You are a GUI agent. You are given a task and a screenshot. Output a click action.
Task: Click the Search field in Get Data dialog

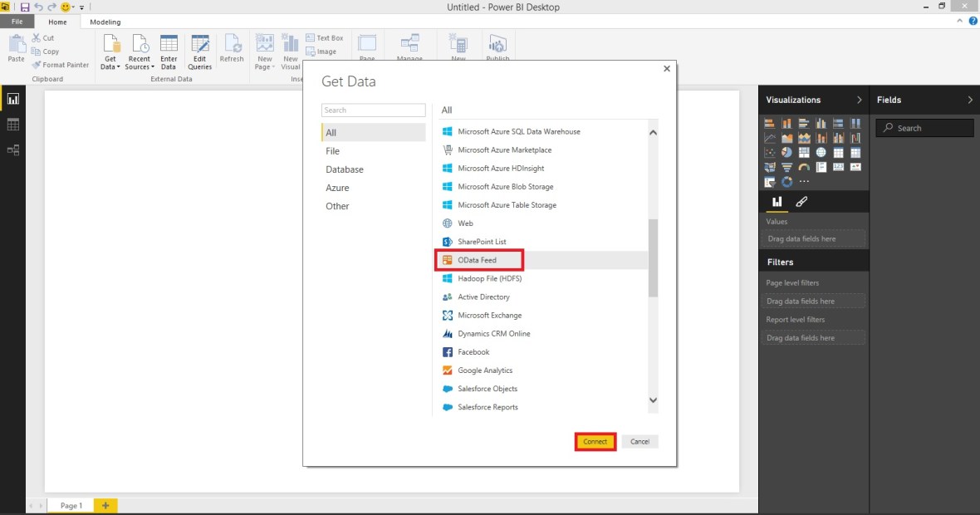point(373,110)
